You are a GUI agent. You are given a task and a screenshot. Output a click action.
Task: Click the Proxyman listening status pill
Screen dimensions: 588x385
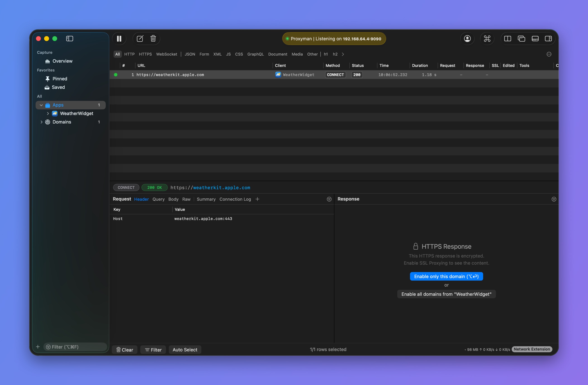coord(334,39)
